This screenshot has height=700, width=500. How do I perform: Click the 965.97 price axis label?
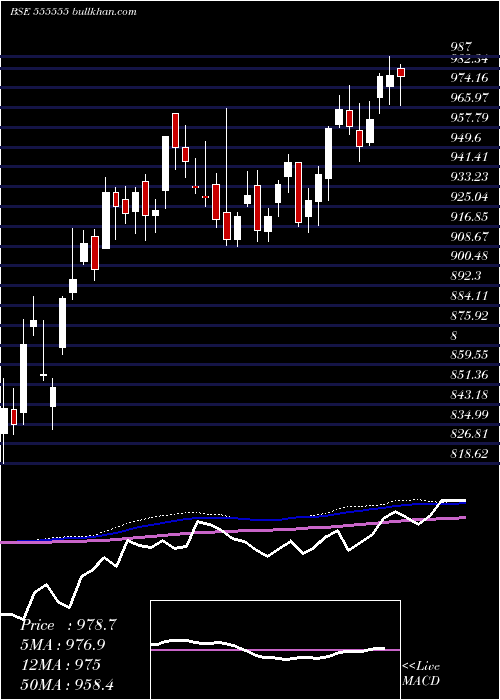coord(469,98)
